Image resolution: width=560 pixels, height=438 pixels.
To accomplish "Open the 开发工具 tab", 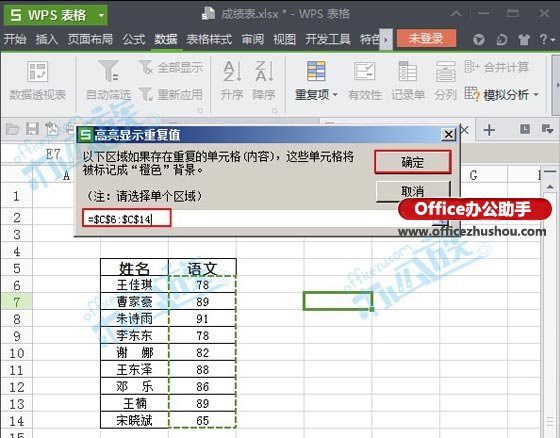I will pyautogui.click(x=328, y=39).
